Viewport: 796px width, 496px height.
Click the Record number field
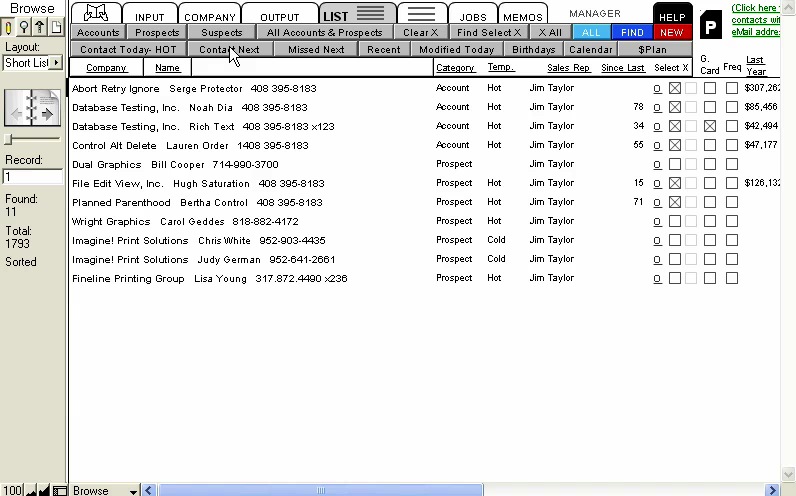point(32,177)
